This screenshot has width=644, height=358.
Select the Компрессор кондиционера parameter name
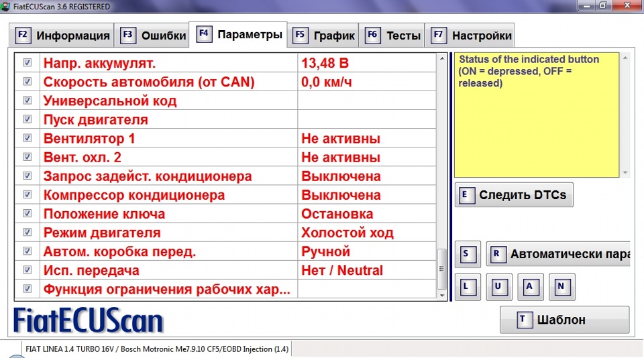(x=134, y=195)
